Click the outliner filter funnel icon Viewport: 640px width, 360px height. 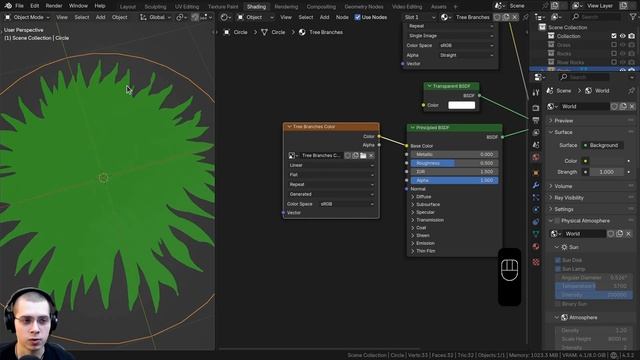click(x=633, y=17)
